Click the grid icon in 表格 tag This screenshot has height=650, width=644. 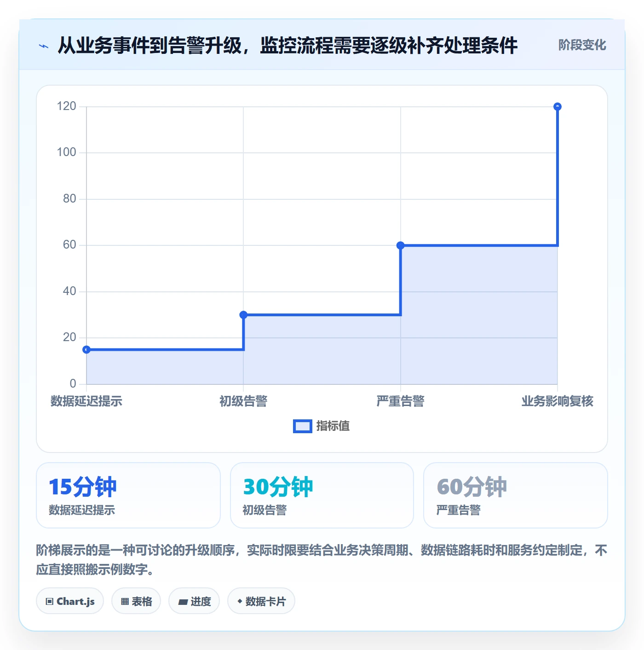tap(125, 601)
